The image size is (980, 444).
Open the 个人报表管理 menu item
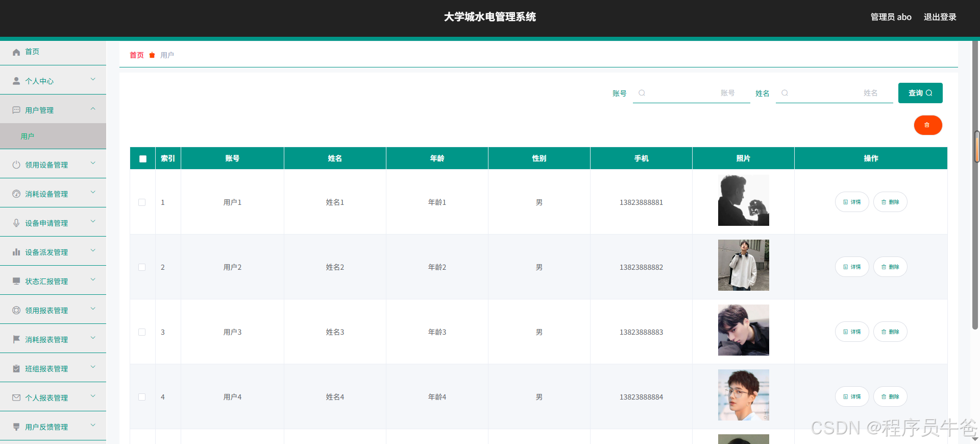click(x=53, y=398)
